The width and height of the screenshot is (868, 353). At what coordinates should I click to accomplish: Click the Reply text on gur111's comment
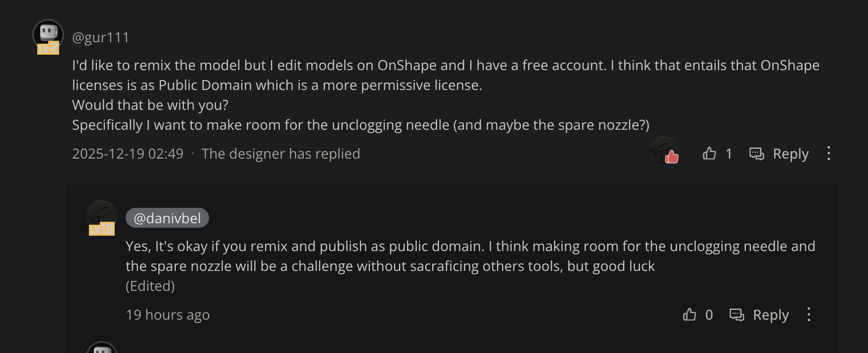pyautogui.click(x=791, y=154)
